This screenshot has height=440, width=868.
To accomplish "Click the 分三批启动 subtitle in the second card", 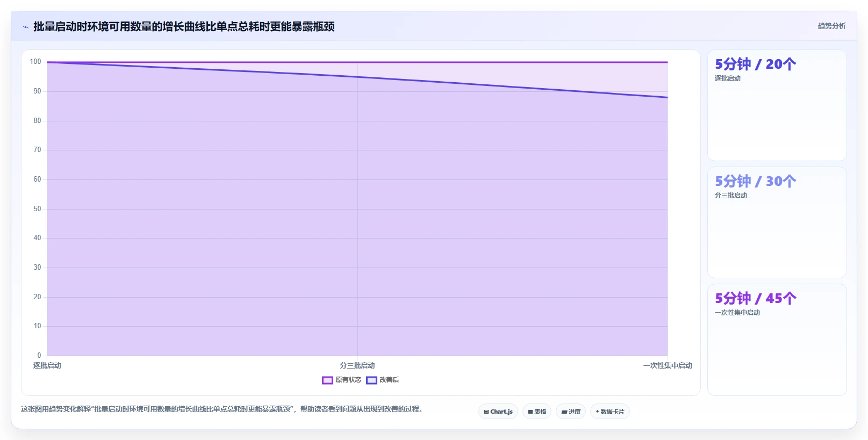I will click(x=731, y=196).
